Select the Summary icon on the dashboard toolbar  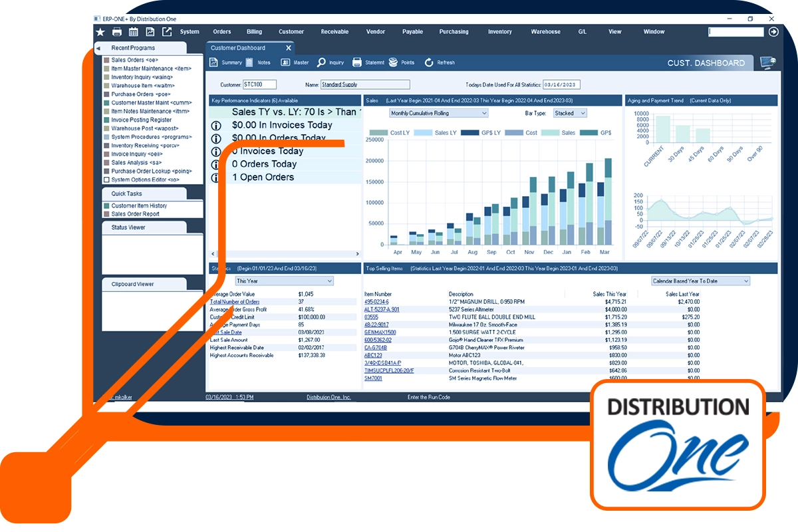click(213, 62)
